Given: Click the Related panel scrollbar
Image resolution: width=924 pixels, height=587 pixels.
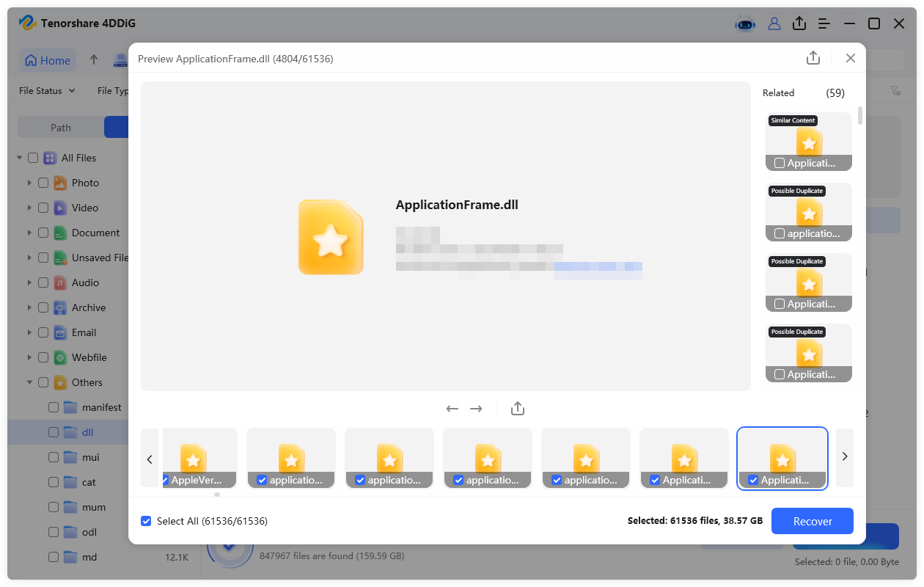Looking at the screenshot, I should tap(859, 116).
